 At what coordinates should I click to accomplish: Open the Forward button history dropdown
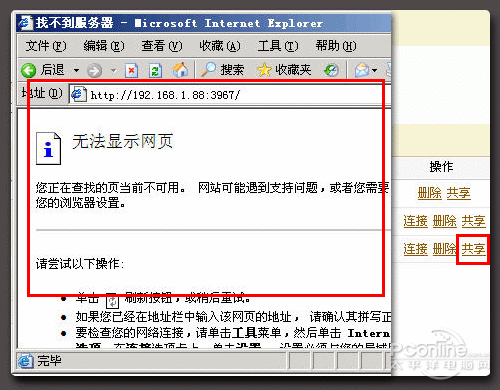click(114, 71)
